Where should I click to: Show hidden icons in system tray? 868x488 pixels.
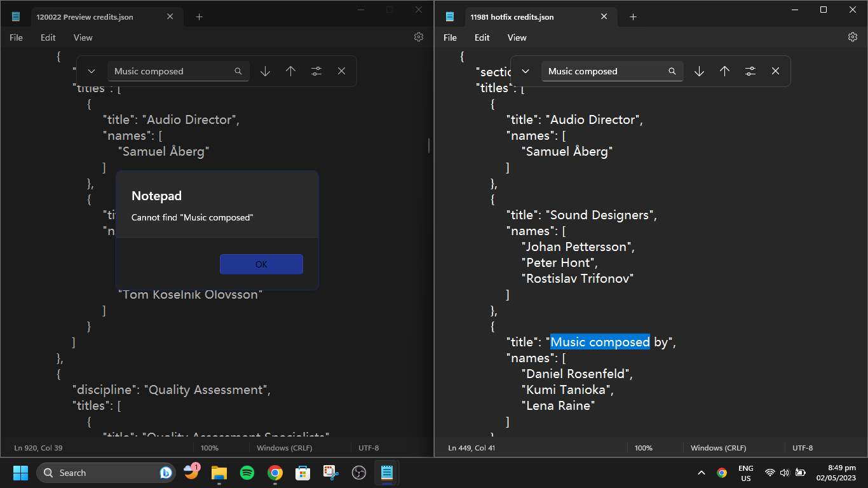pyautogui.click(x=702, y=473)
